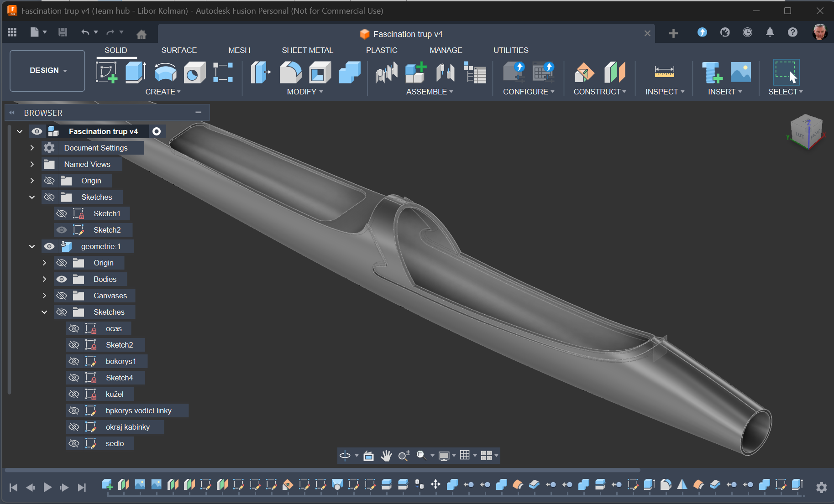
Task: Switch to the SURFACE tab
Action: pyautogui.click(x=179, y=50)
